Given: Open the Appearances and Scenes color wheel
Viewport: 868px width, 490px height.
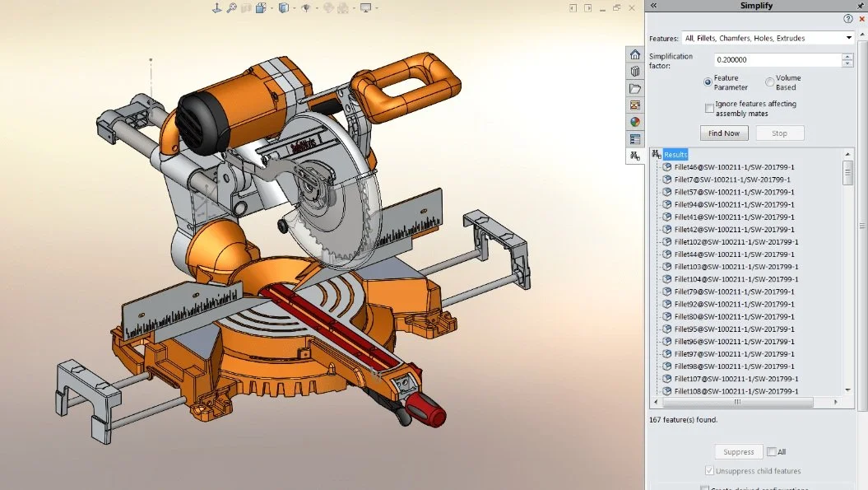Looking at the screenshot, I should coord(634,121).
